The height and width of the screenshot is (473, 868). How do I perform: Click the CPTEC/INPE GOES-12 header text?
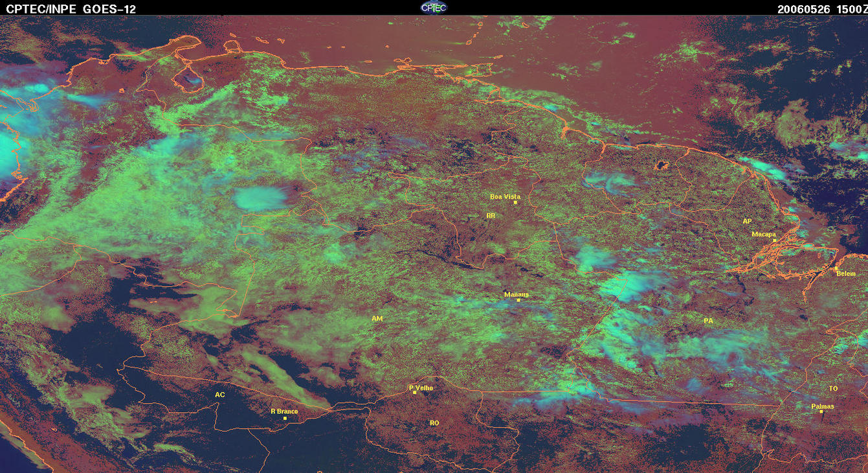click(x=71, y=8)
